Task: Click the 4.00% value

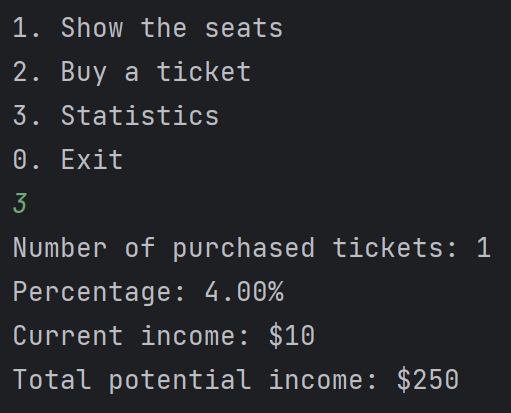Action: coord(244,292)
